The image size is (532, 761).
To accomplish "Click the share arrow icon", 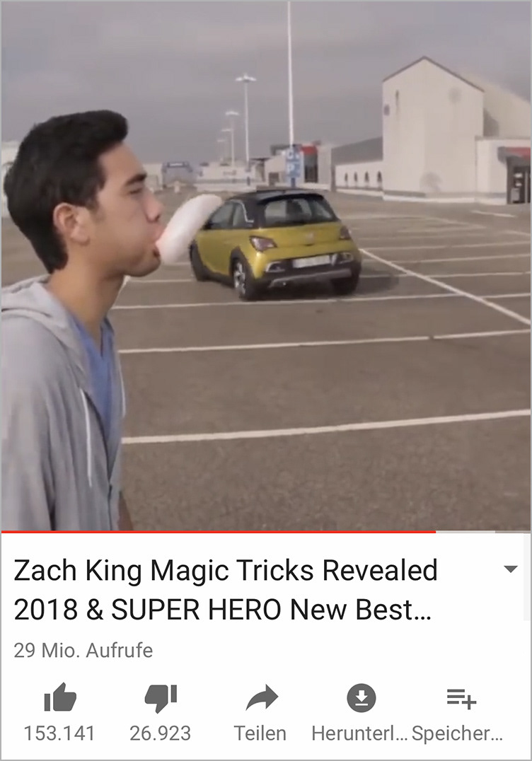I will [262, 697].
